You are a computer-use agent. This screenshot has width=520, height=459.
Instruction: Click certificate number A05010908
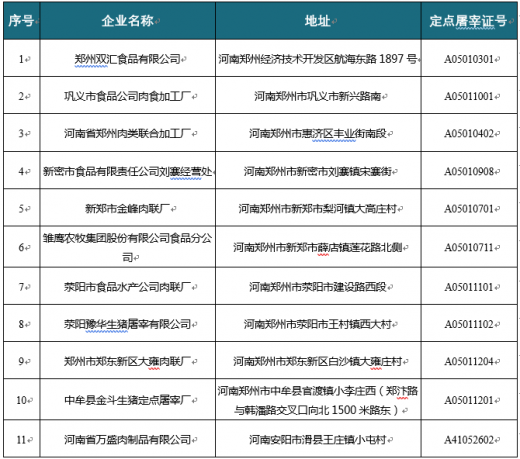(469, 171)
